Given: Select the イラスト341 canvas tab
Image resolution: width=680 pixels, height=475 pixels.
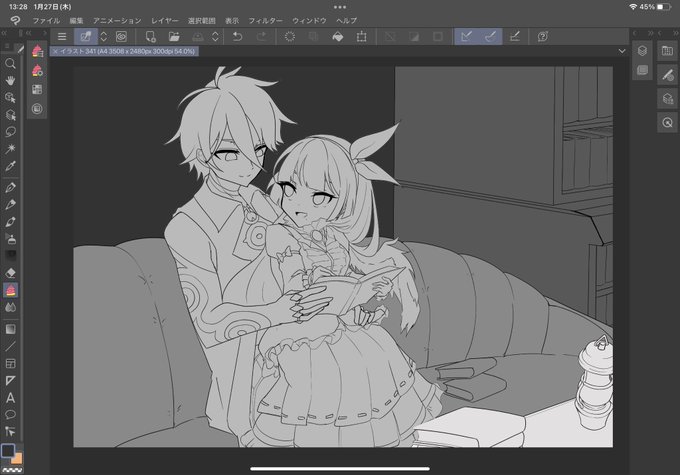Looking at the screenshot, I should coord(124,51).
